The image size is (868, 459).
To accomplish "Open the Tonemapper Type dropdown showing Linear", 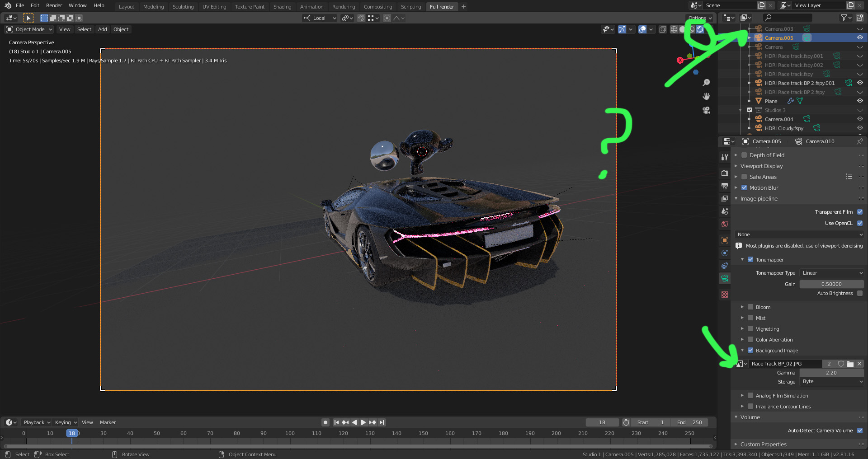I will (832, 273).
